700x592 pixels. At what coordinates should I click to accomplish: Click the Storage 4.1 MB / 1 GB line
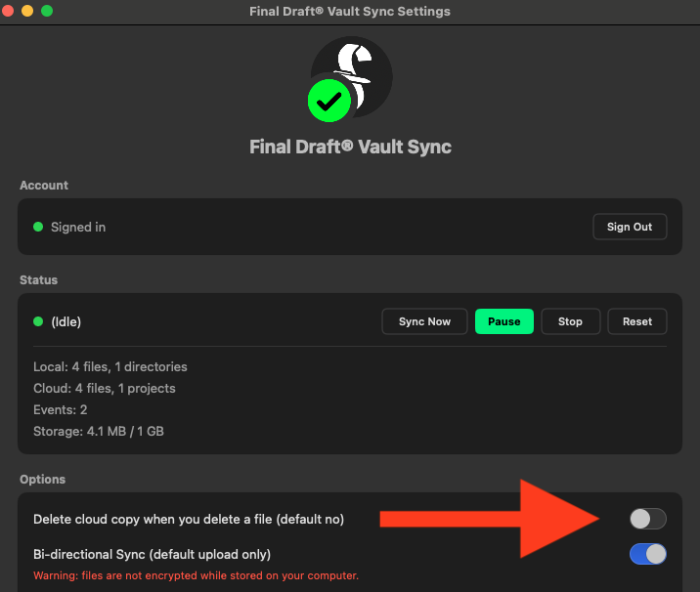pos(97,431)
